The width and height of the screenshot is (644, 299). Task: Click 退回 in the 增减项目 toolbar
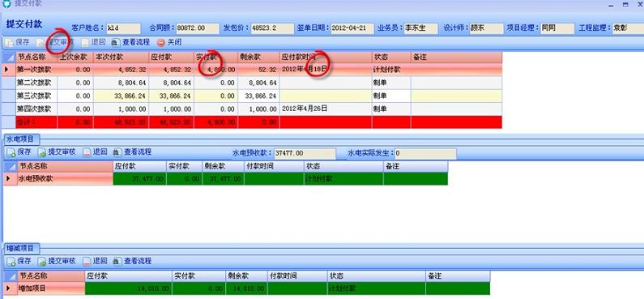pos(96,261)
